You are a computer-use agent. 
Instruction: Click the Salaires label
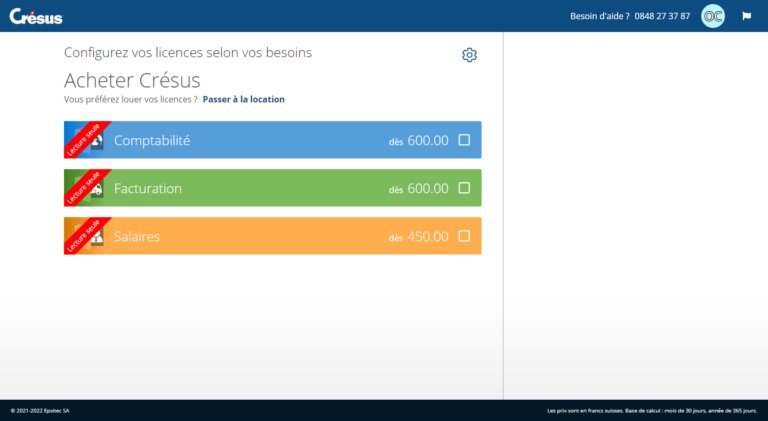[137, 236]
